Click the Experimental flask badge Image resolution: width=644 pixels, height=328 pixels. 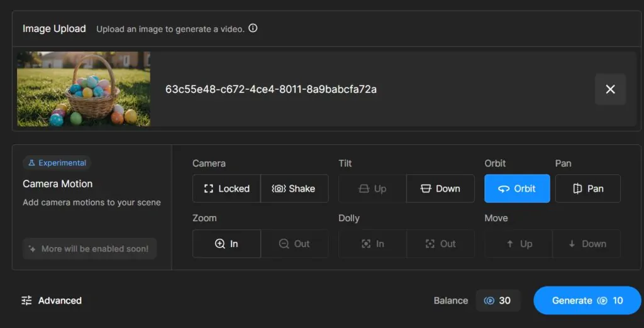click(x=57, y=163)
